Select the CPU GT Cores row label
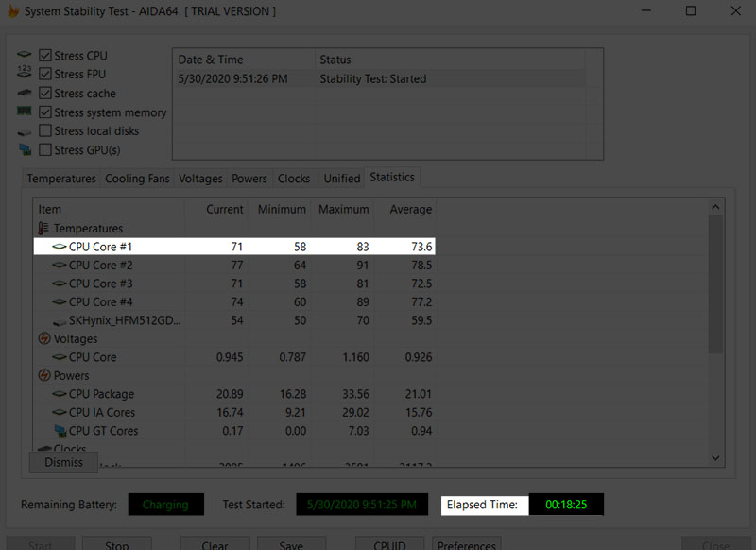Image resolution: width=756 pixels, height=550 pixels. coord(103,431)
